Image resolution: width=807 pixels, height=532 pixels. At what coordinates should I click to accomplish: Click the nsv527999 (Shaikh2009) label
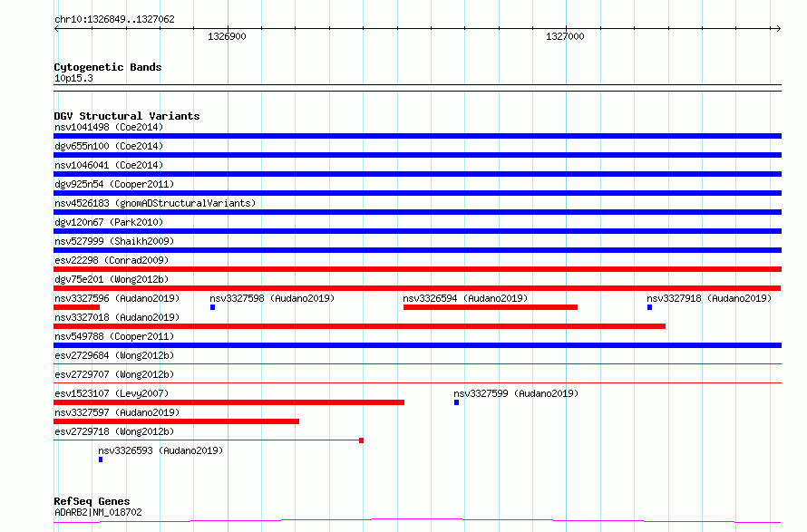click(x=114, y=241)
